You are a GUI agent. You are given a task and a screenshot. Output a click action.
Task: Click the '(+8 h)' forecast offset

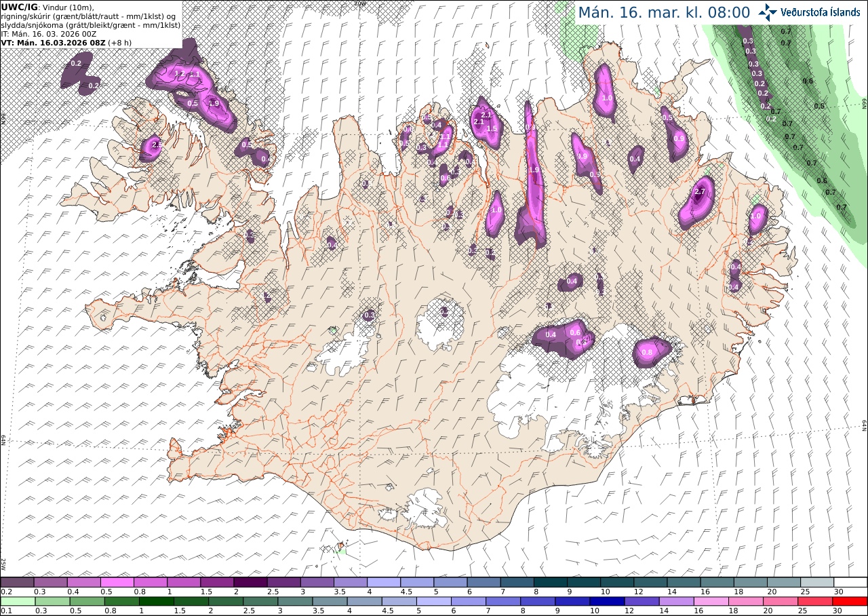tap(120, 43)
